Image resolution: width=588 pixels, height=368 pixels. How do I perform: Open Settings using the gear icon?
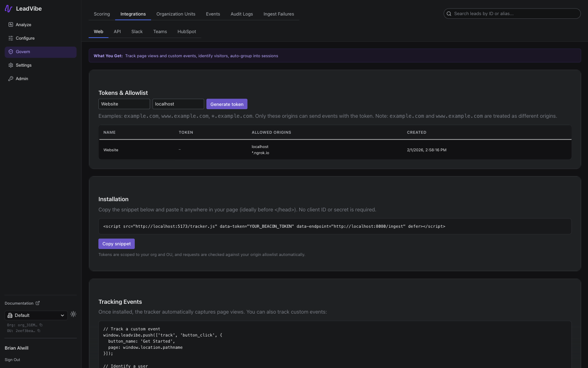10,65
